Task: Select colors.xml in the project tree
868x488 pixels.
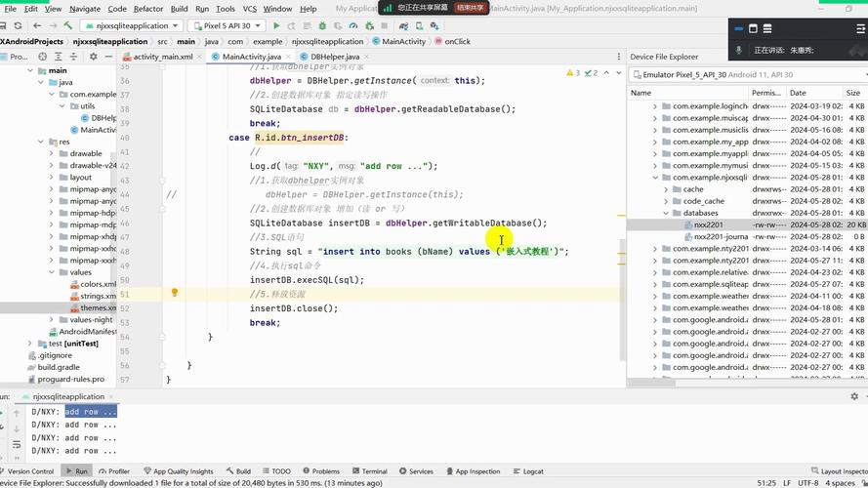Action: (x=94, y=284)
